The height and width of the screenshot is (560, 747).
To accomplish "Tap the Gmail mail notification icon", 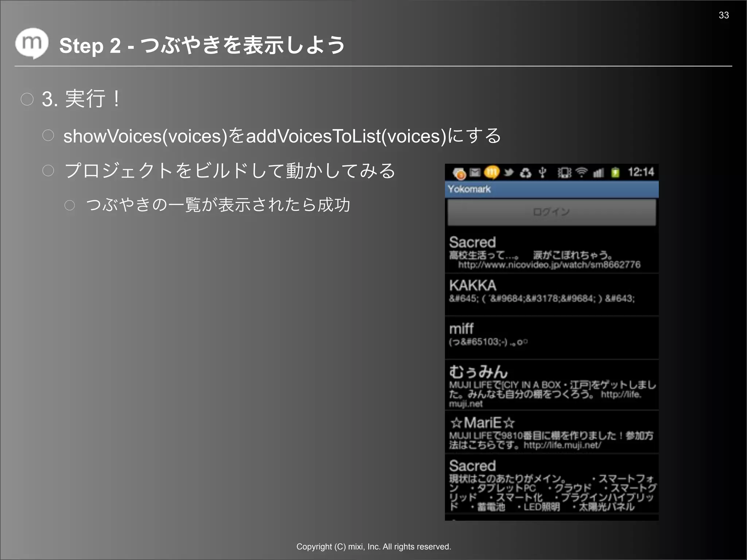I will pyautogui.click(x=475, y=172).
